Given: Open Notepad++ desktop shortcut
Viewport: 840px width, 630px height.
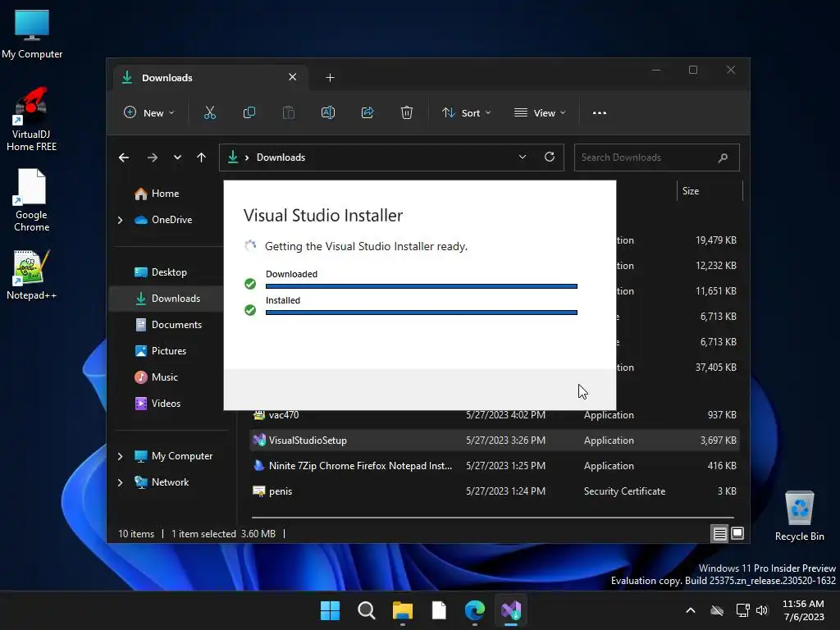Looking at the screenshot, I should (32, 275).
